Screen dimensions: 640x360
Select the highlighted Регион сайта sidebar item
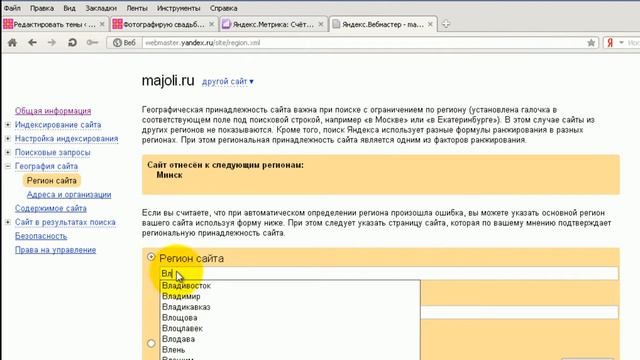(51, 180)
